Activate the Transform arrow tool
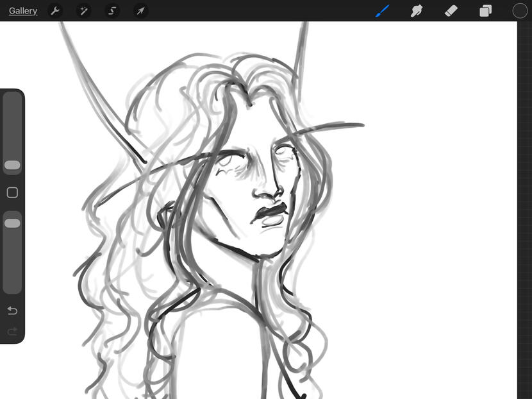Viewport: 532px width, 399px height. click(x=140, y=11)
